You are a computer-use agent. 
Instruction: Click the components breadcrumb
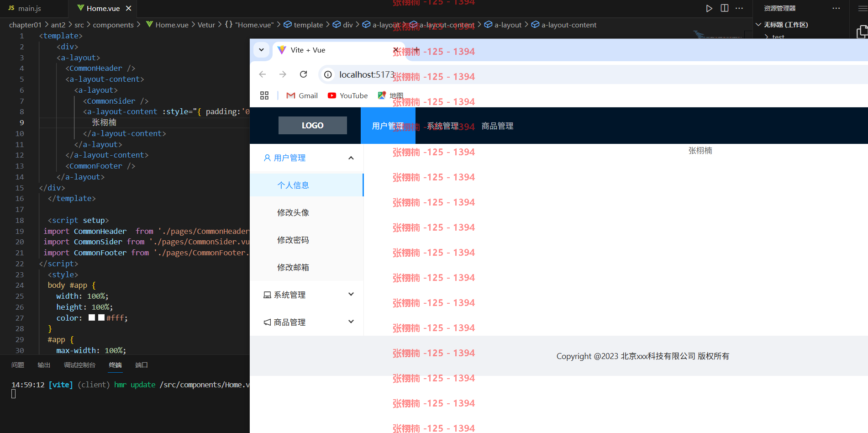[113, 25]
